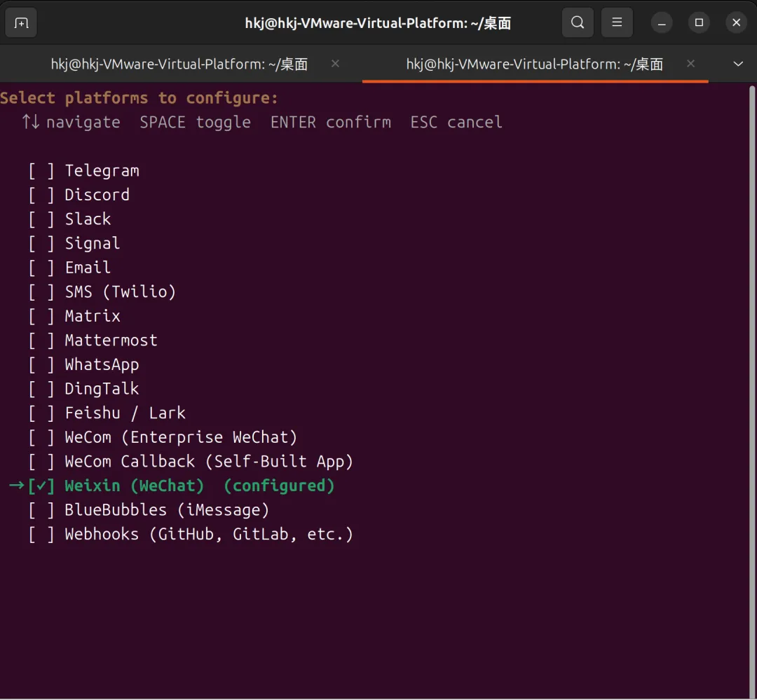The image size is (757, 700).
Task: Click the BlueBubbles (iMessage) label text
Action: pyautogui.click(x=167, y=510)
